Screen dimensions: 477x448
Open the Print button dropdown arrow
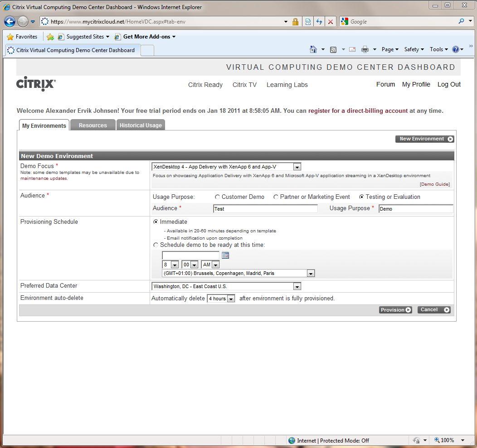point(375,49)
